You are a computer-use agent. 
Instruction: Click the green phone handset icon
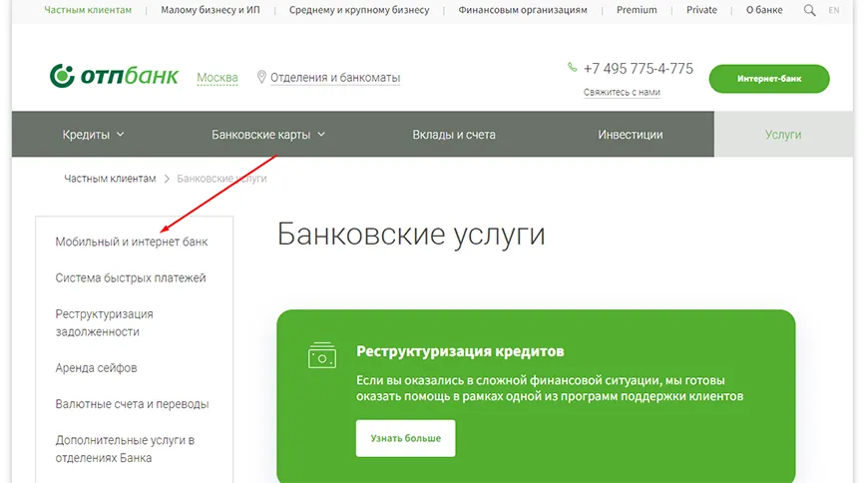coord(572,68)
